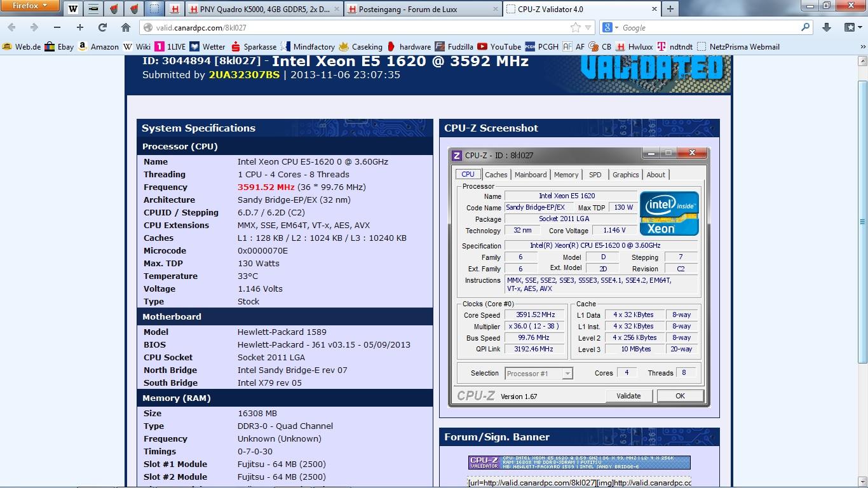This screenshot has width=868, height=488.
Task: Click the red frequency value 3591.52 MHz
Action: tap(266, 187)
